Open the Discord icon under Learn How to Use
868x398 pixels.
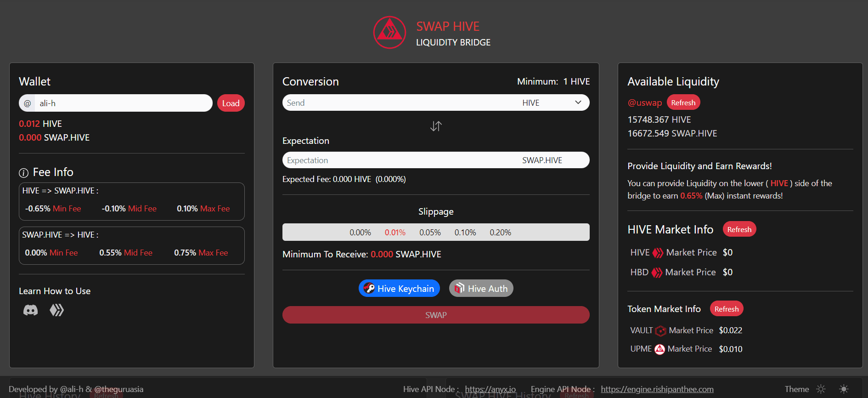coord(30,310)
